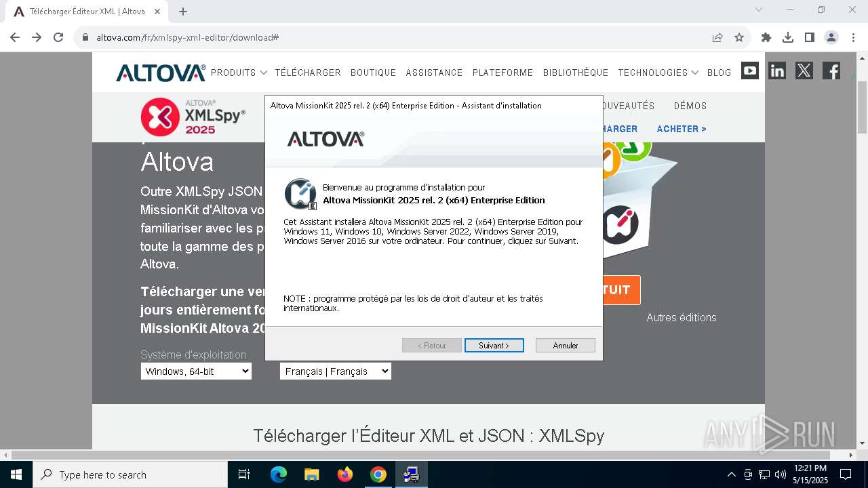The width and height of the screenshot is (868, 488).
Task: Open the BLOG menu item
Action: point(719,73)
